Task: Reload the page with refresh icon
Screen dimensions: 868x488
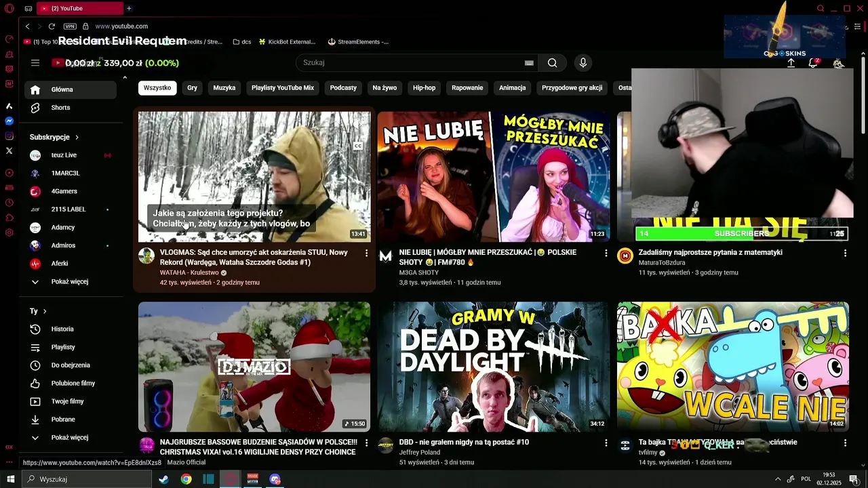Action: tap(52, 26)
